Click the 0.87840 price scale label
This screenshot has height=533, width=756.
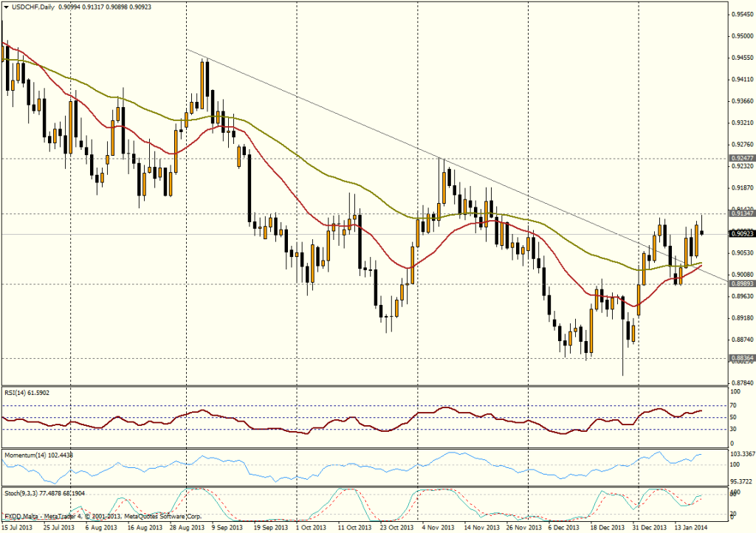point(740,382)
